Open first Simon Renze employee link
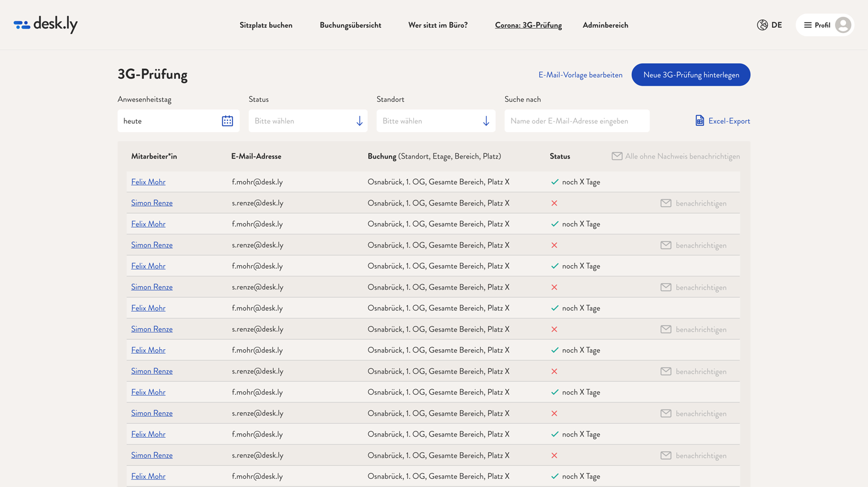 click(152, 203)
